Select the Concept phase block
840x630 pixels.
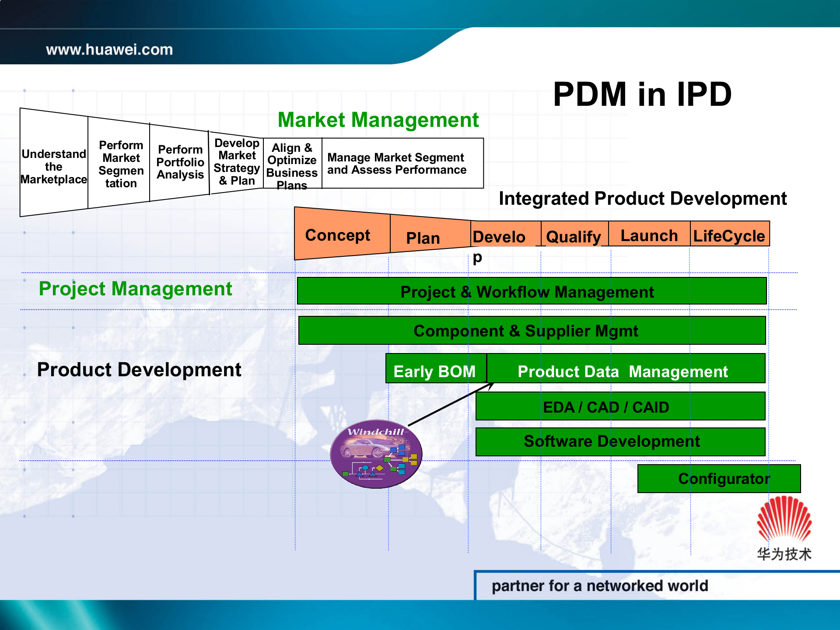pyautogui.click(x=338, y=235)
